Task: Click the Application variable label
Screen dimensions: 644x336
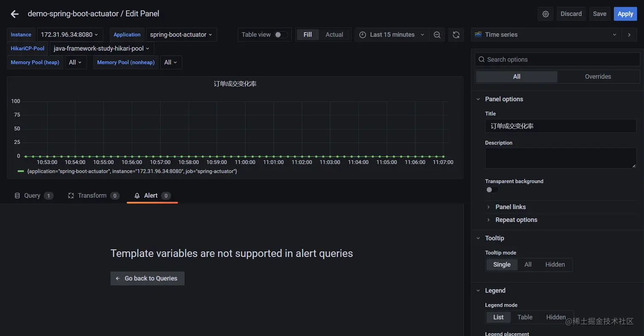Action: point(127,35)
